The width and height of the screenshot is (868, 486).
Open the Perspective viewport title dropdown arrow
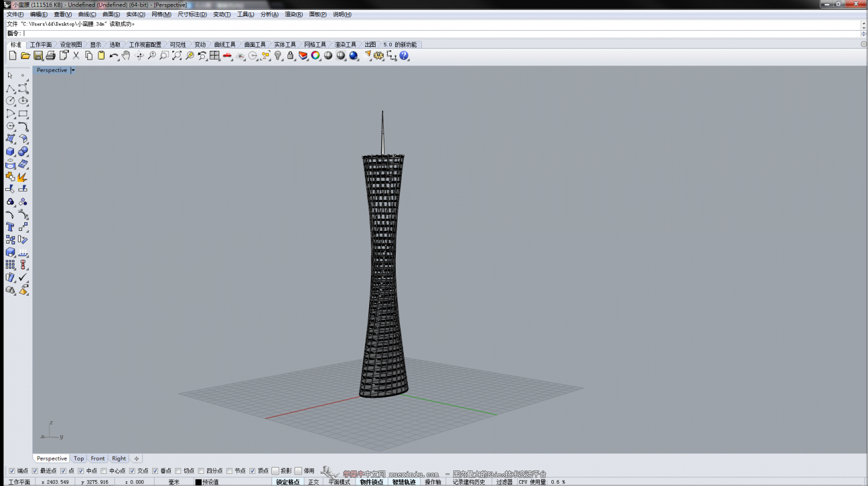coord(73,70)
